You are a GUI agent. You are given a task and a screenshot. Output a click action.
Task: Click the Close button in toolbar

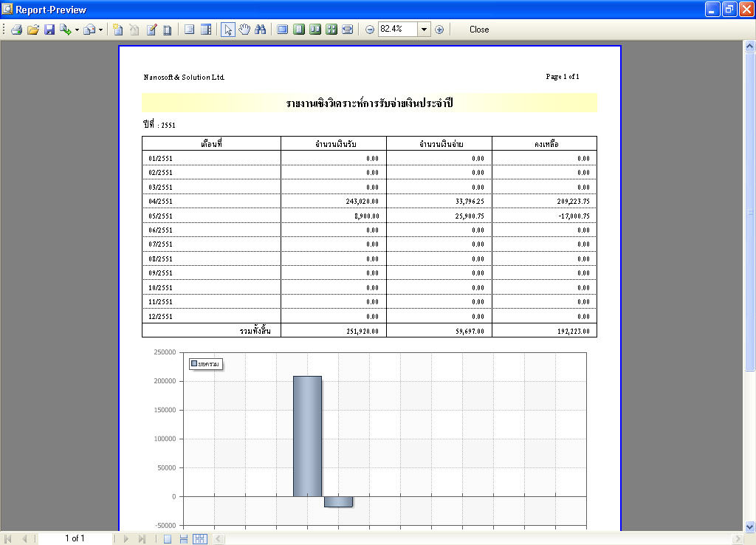[x=479, y=30]
